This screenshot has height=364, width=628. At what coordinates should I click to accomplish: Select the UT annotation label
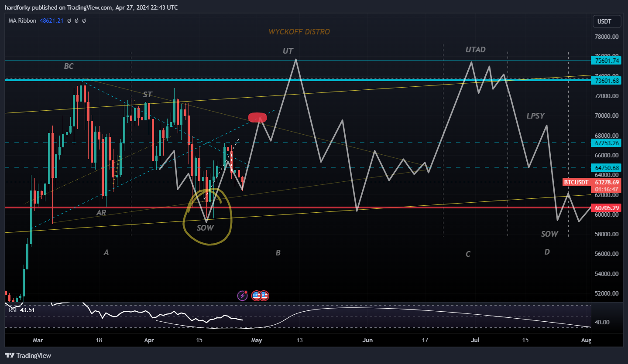pyautogui.click(x=288, y=51)
